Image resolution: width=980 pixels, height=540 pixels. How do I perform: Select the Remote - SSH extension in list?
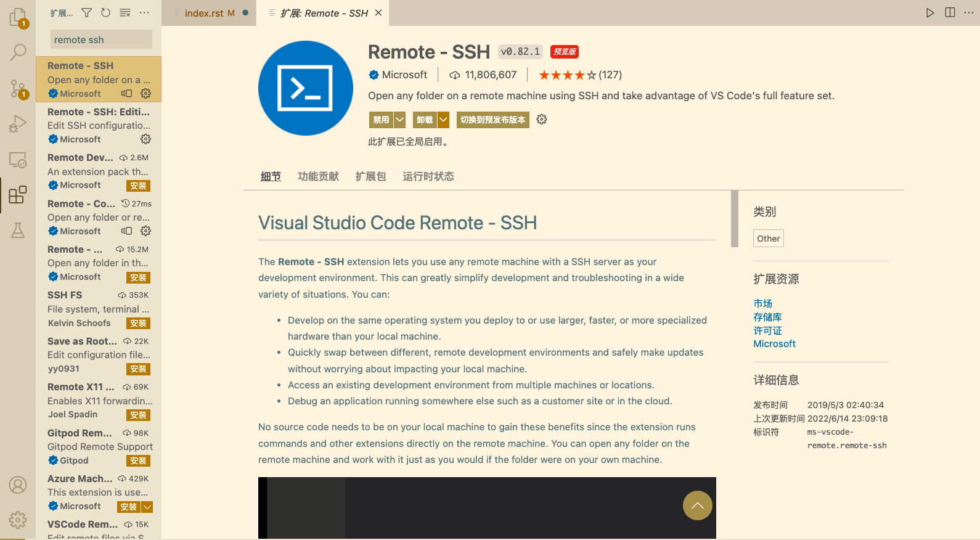pos(99,79)
